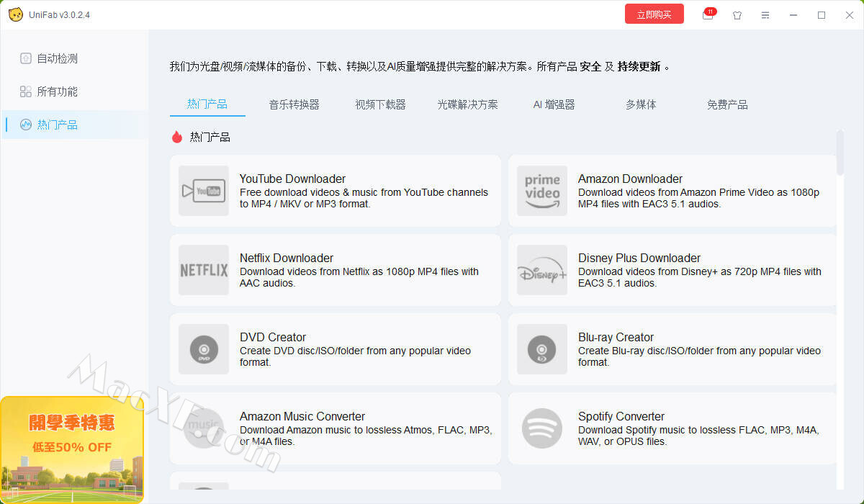The width and height of the screenshot is (864, 504).
Task: Switch to the 视频下载器 tab
Action: (381, 104)
